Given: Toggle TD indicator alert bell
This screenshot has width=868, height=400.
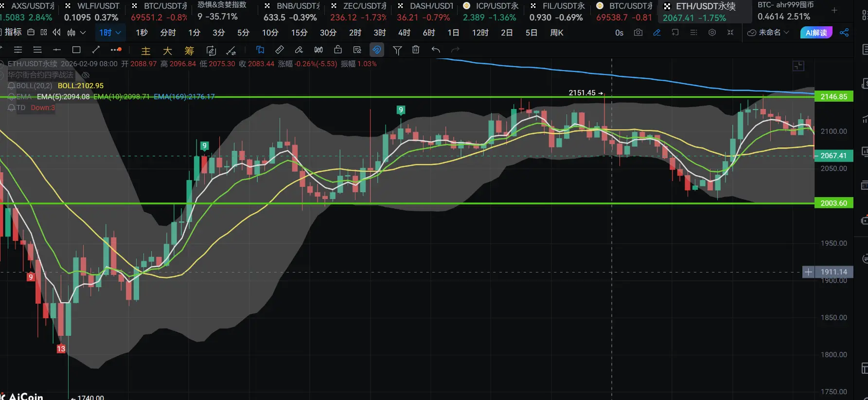Looking at the screenshot, I should (11, 108).
